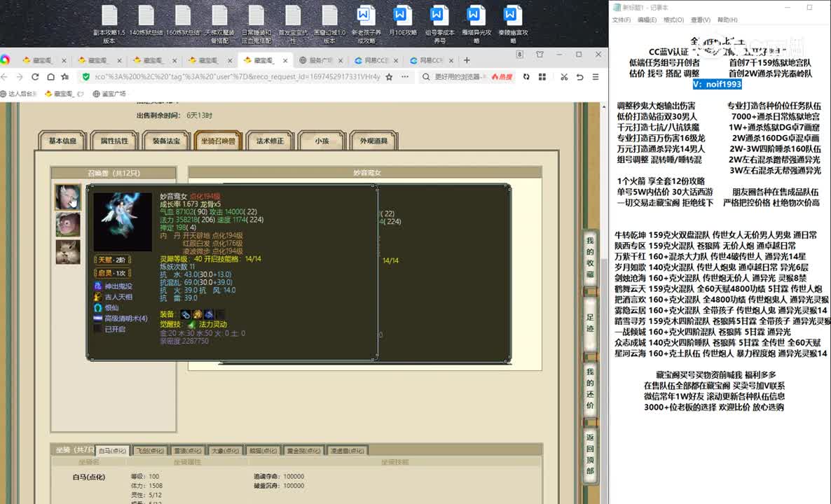Select the first summoned beast portrait

(68, 197)
